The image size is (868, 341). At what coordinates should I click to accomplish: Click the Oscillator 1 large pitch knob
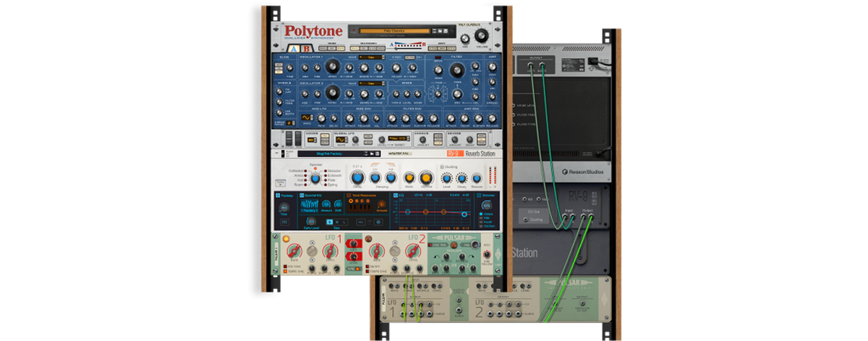[332, 67]
